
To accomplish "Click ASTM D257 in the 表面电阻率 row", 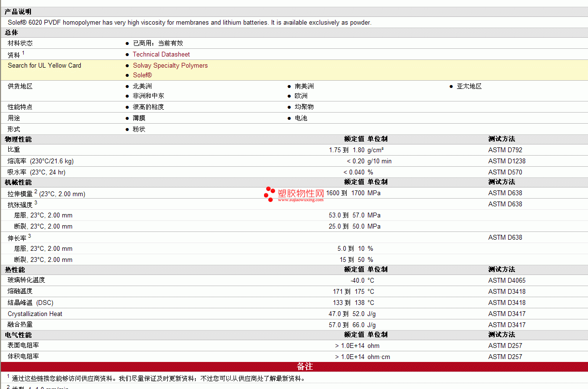I will click(x=505, y=346).
